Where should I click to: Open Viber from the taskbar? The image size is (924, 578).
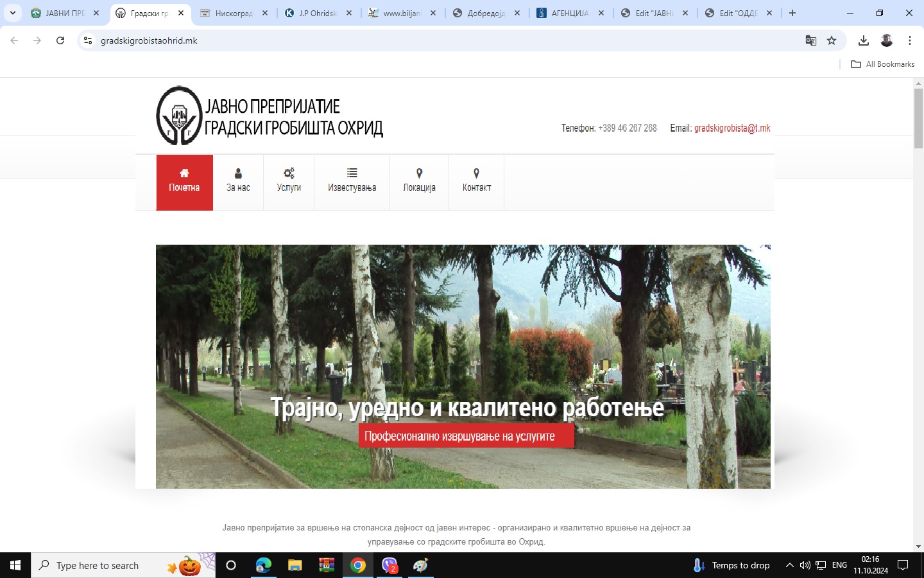389,565
